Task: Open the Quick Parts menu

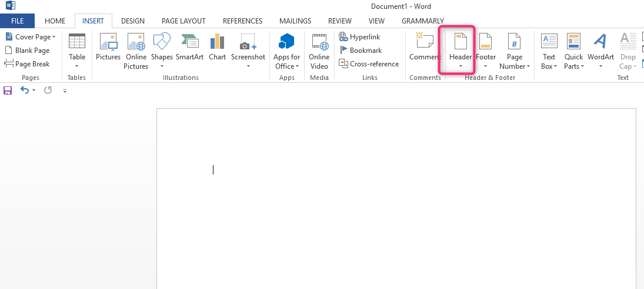Action: [x=574, y=51]
